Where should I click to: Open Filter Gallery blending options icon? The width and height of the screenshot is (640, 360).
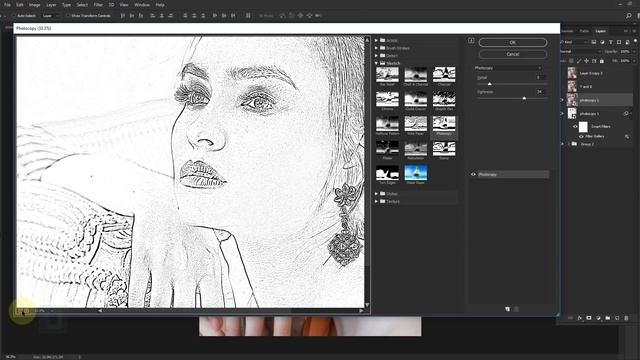pos(627,136)
